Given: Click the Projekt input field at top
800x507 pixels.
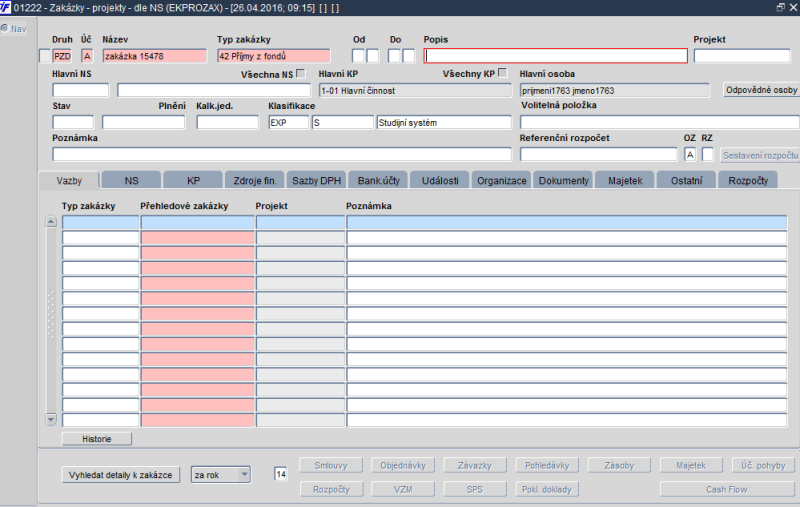Looking at the screenshot, I should (742, 56).
